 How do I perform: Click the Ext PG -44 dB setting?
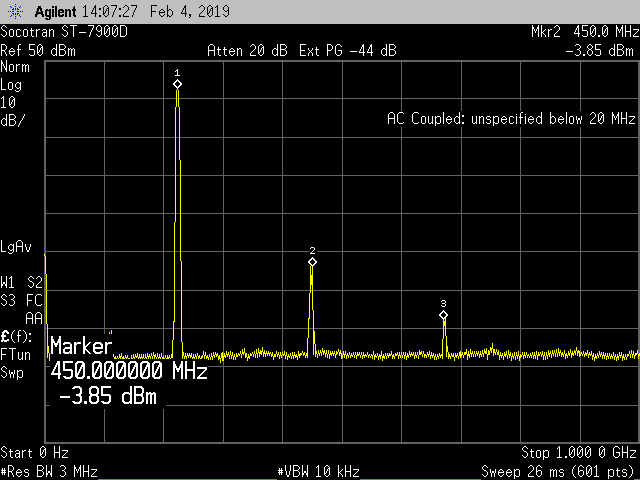tap(348, 51)
